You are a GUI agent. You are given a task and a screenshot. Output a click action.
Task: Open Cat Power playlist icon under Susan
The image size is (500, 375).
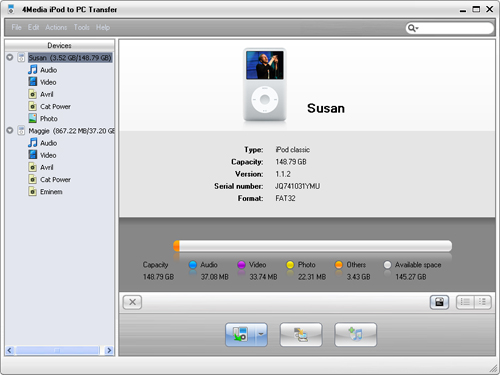[x=33, y=106]
